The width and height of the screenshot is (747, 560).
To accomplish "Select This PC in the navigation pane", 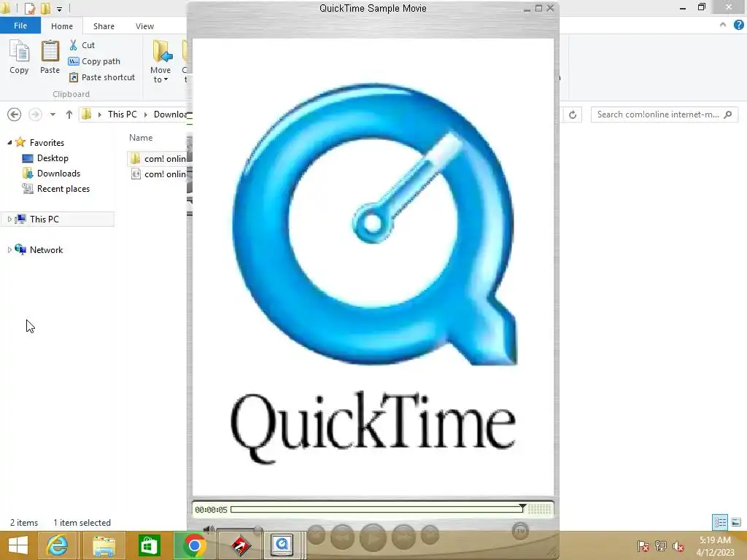I will click(x=44, y=219).
